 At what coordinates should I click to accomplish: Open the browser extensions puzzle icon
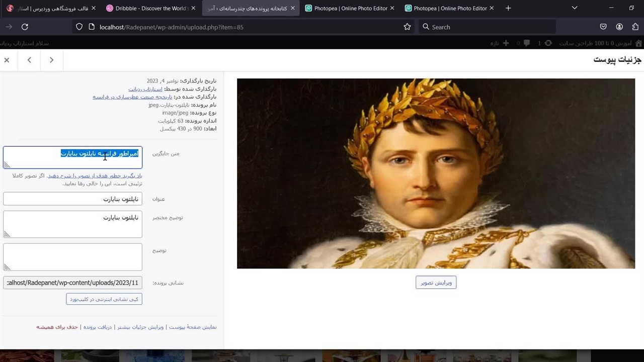635,27
